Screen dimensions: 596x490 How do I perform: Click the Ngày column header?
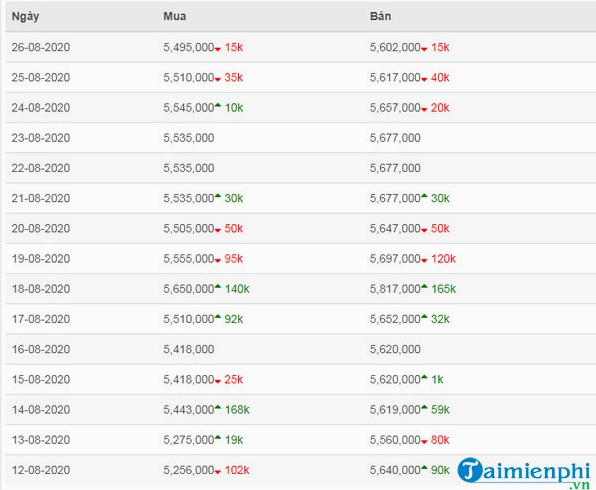pos(25,16)
